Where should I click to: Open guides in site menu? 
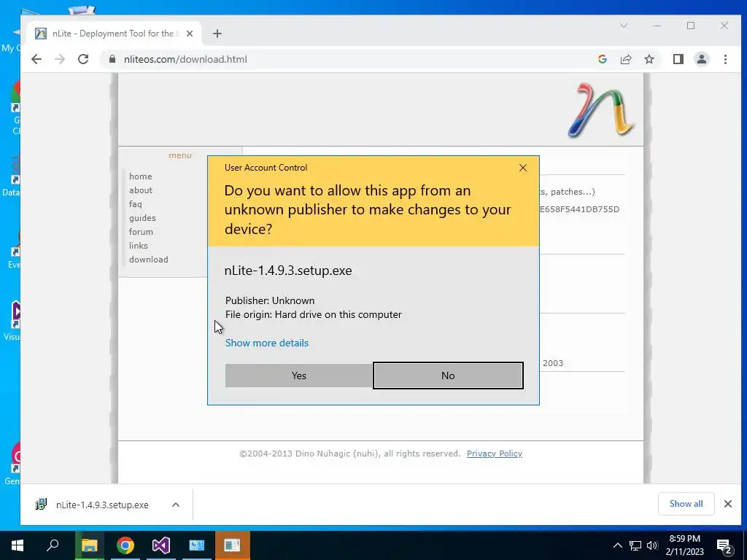click(142, 217)
